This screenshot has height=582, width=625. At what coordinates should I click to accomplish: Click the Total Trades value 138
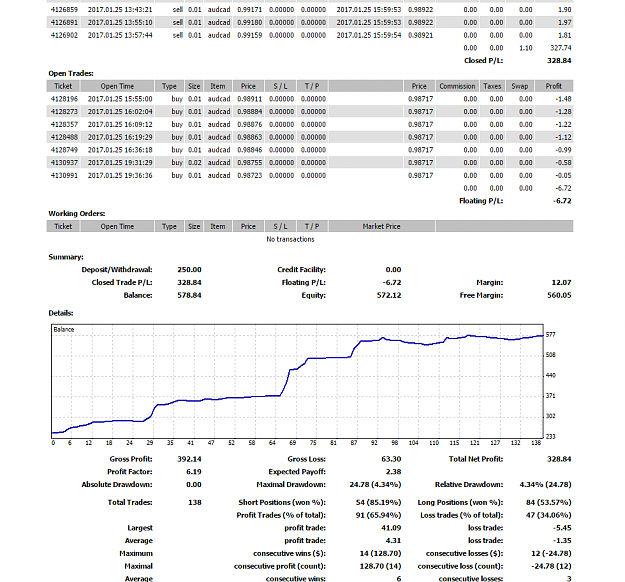(195, 503)
